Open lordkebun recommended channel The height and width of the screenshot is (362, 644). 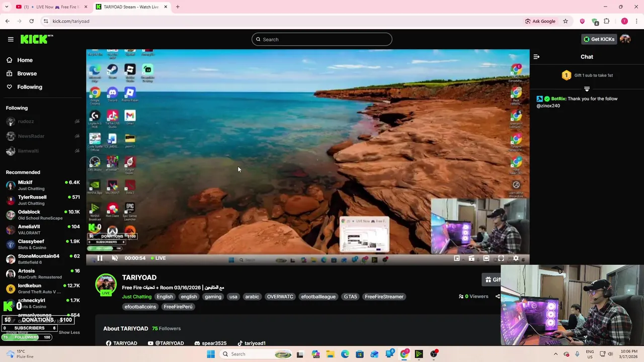pyautogui.click(x=43, y=289)
